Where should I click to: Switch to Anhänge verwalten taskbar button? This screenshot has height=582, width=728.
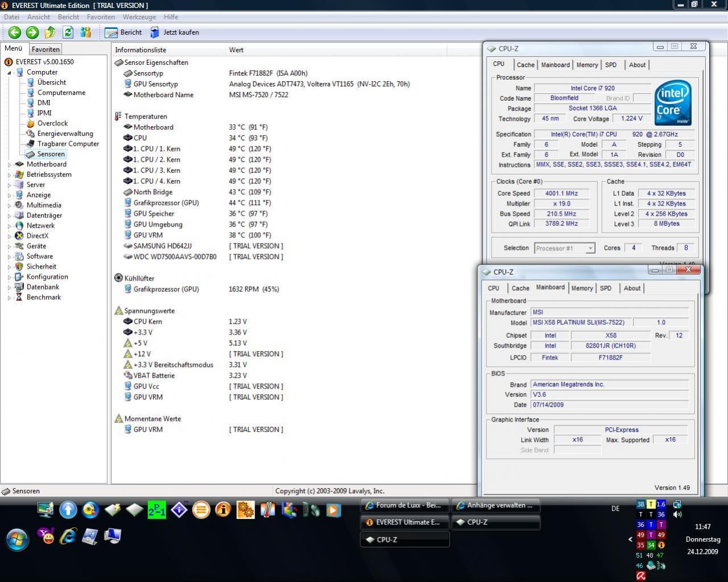coord(496,506)
